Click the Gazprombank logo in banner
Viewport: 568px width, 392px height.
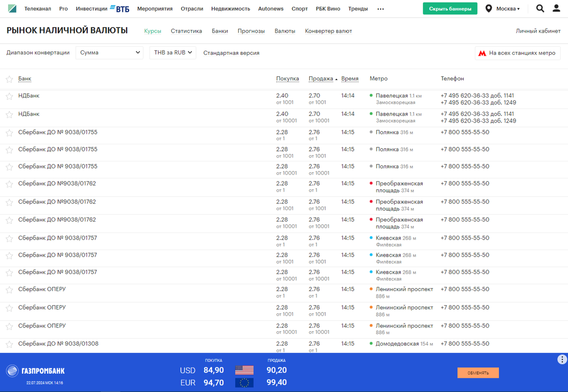click(x=35, y=371)
